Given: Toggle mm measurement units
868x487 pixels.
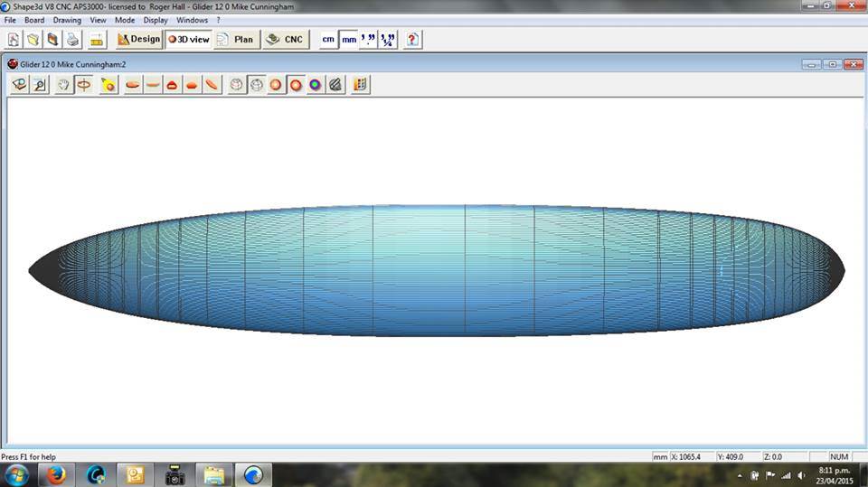Looking at the screenshot, I should pyautogui.click(x=349, y=40).
